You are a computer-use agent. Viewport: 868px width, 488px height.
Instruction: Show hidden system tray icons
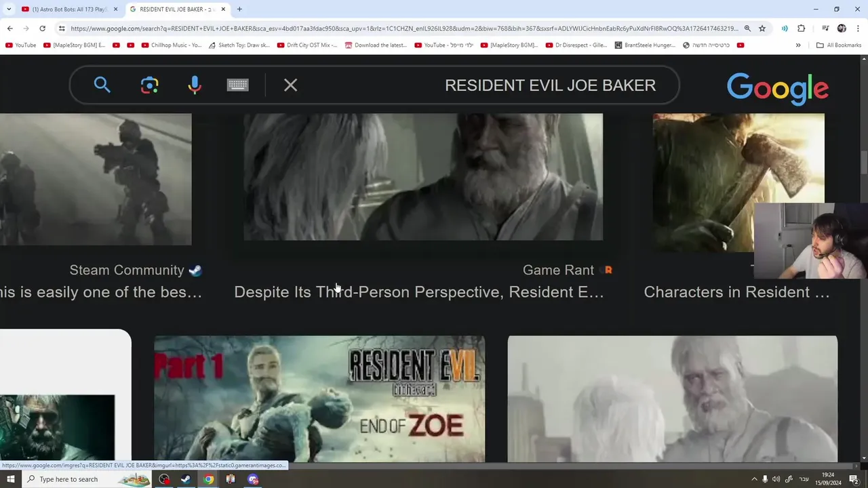[x=754, y=479]
